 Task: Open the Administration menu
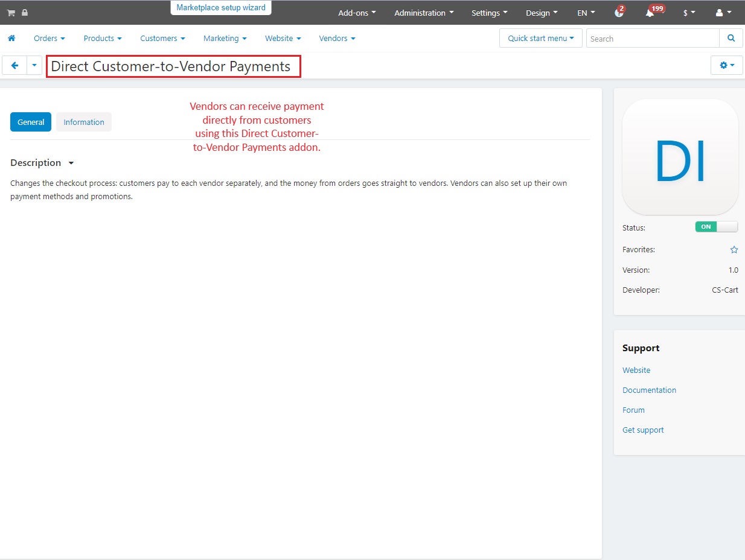click(x=424, y=13)
